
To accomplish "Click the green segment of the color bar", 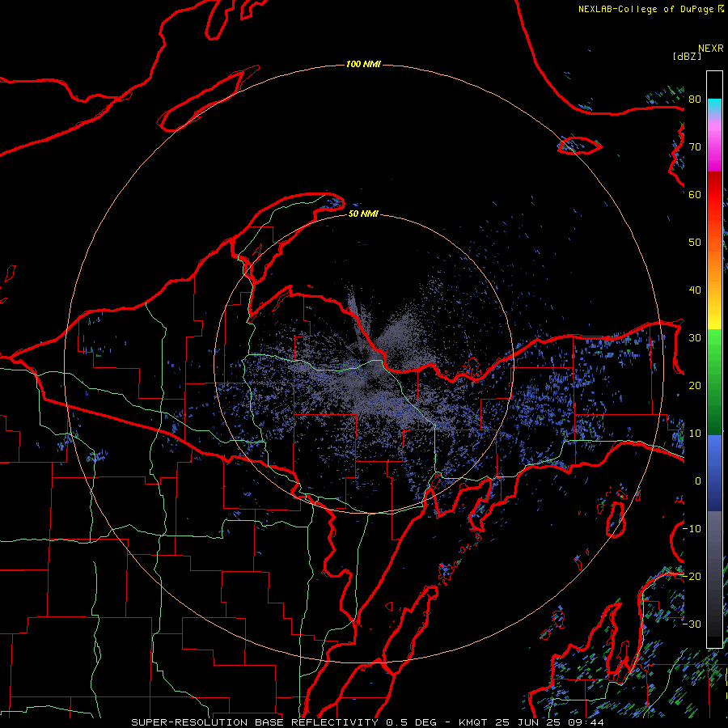I will point(714,381).
